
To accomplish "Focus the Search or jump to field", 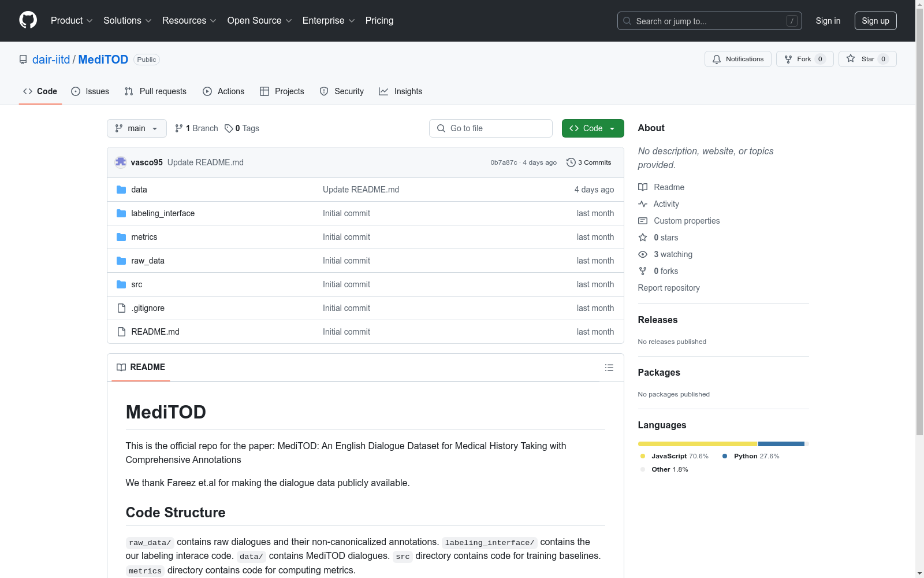I will [710, 21].
